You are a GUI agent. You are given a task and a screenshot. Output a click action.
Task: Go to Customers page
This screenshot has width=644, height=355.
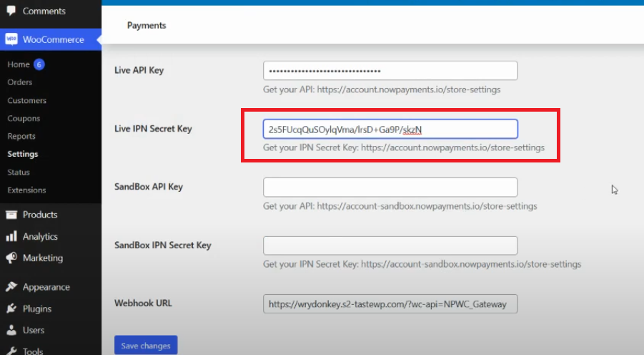pos(27,100)
